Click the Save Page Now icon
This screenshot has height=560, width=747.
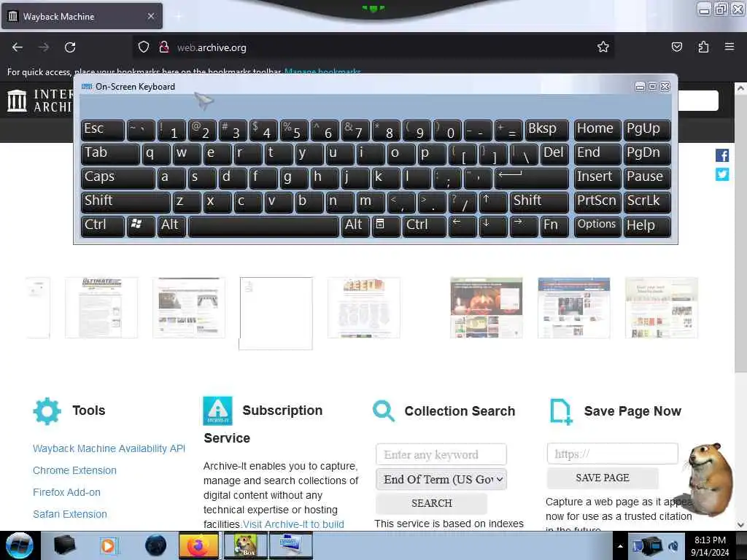pos(561,411)
